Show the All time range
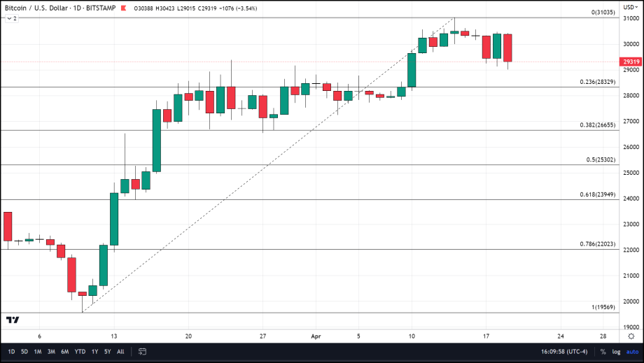This screenshot has height=363, width=644. [x=120, y=351]
